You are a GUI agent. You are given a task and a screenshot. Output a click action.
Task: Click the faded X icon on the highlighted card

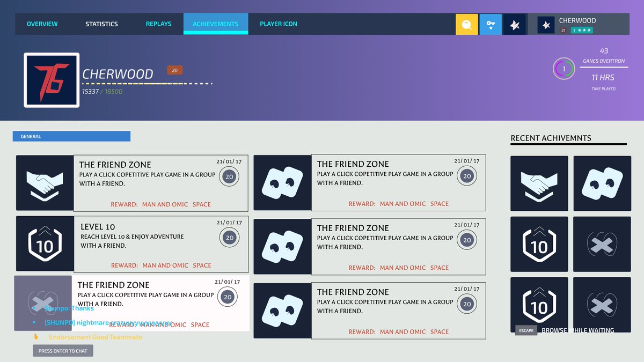point(42,303)
